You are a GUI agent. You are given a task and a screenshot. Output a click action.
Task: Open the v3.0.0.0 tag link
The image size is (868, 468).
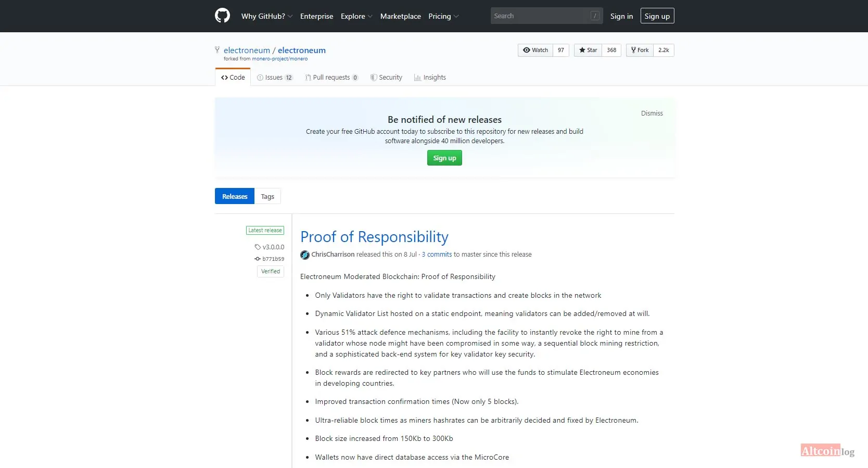coord(273,247)
